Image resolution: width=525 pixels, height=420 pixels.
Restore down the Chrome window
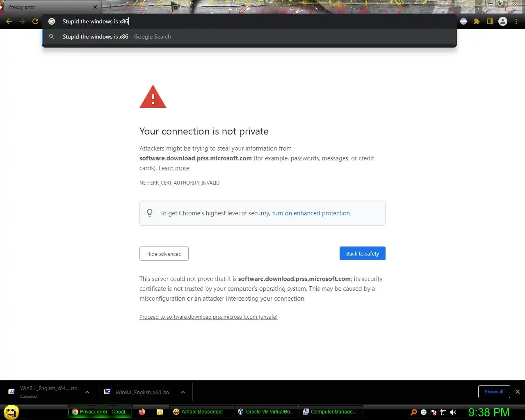coord(501,3)
